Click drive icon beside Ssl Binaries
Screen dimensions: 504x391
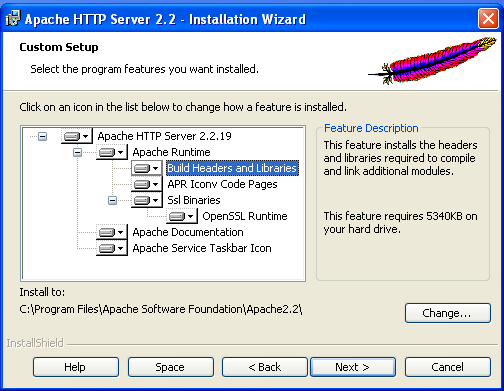pos(147,200)
